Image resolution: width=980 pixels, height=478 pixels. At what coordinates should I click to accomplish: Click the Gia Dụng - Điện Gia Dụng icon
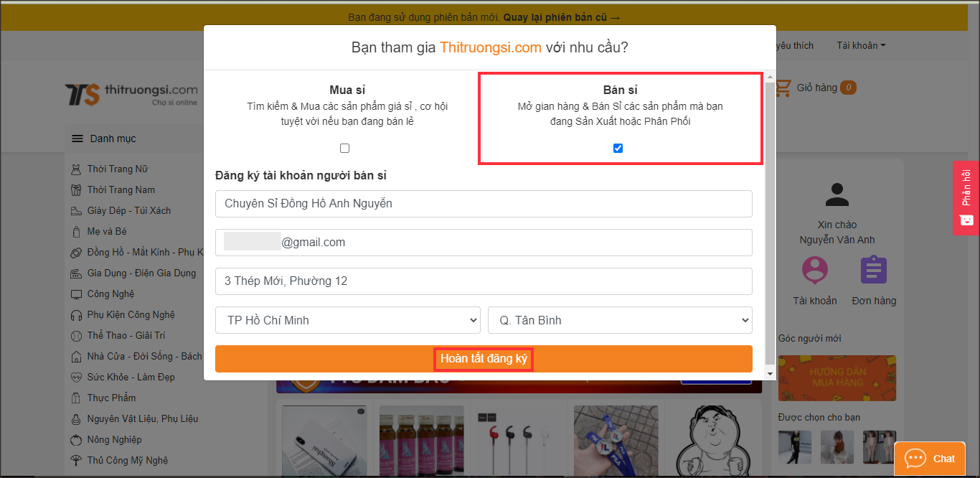pyautogui.click(x=76, y=273)
